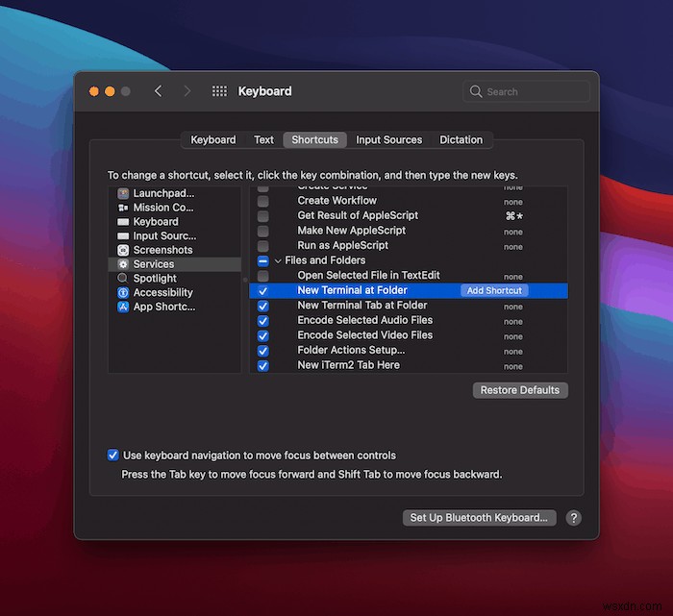Viewport: 673px width, 616px height.
Task: Select the Encode Selected Video Files row text
Action: (x=365, y=335)
